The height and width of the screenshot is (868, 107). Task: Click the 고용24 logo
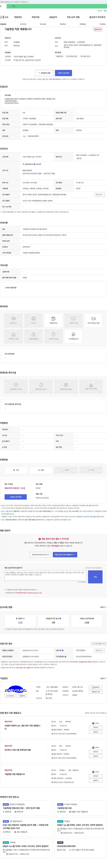pos(4,17)
